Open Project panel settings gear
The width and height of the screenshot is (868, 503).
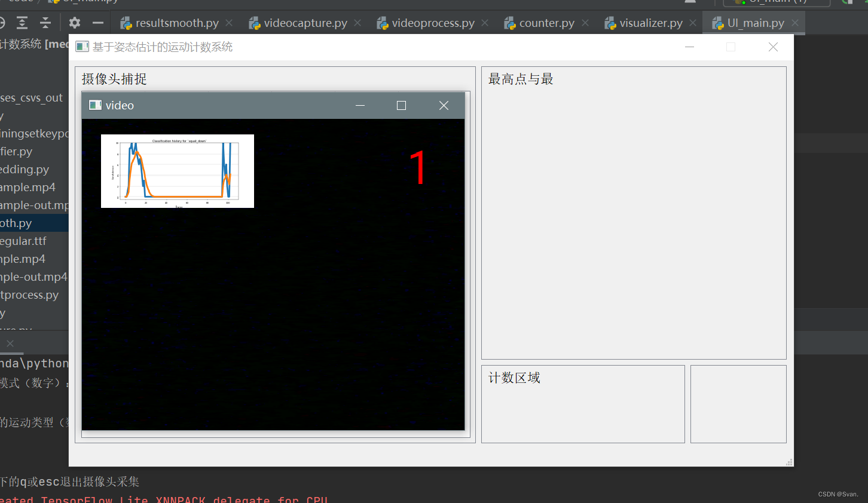[74, 23]
